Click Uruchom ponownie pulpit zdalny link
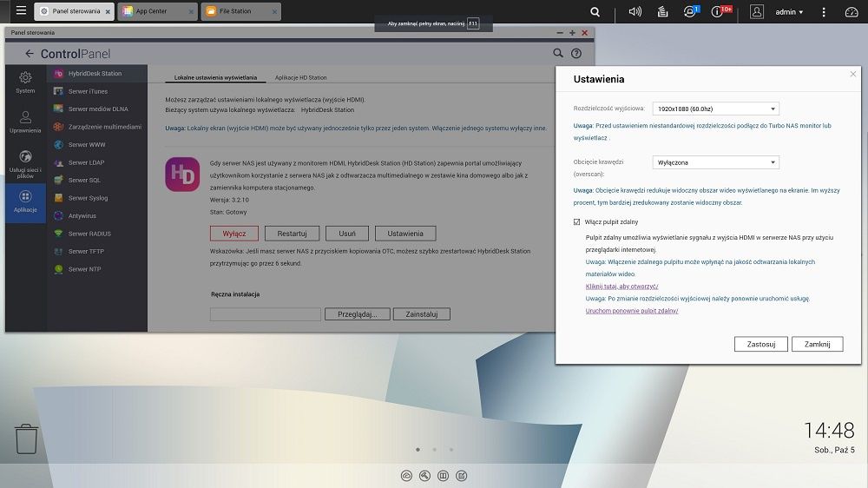This screenshot has height=488, width=868. pos(632,311)
